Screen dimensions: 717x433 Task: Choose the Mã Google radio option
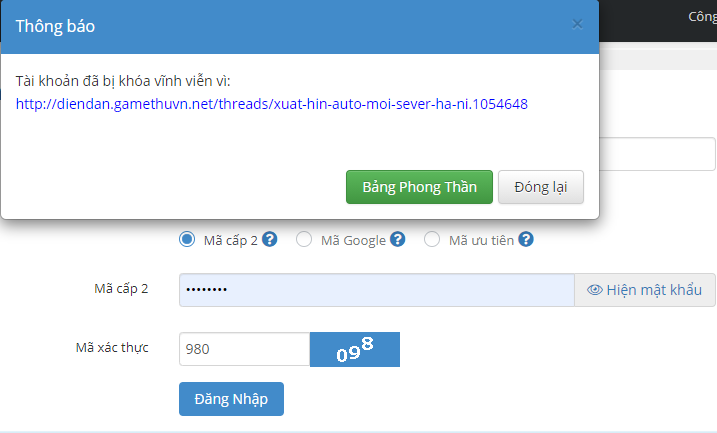point(304,240)
